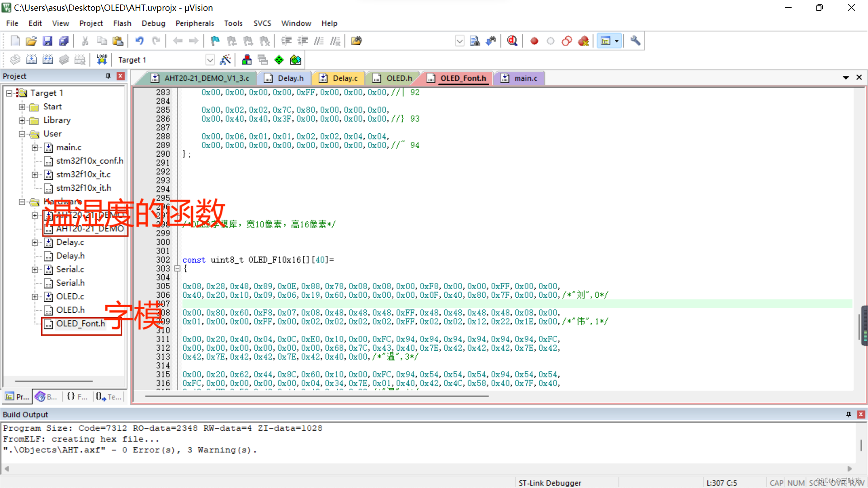Viewport: 868px width, 488px height.
Task: Close the Build Output panel
Action: coord(861,414)
